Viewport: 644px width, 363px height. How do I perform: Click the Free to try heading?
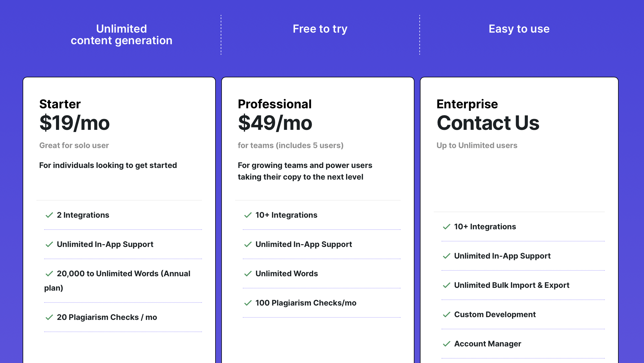pyautogui.click(x=320, y=29)
